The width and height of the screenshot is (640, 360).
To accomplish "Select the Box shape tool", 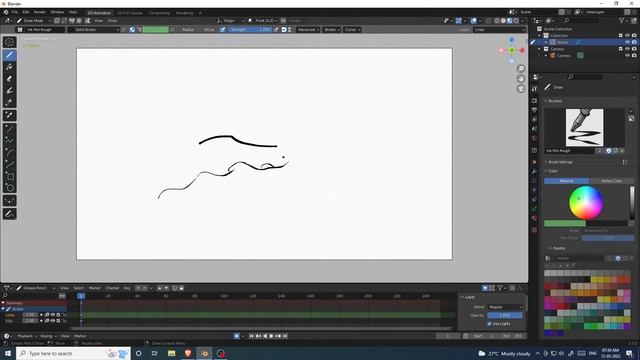I will (x=9, y=176).
